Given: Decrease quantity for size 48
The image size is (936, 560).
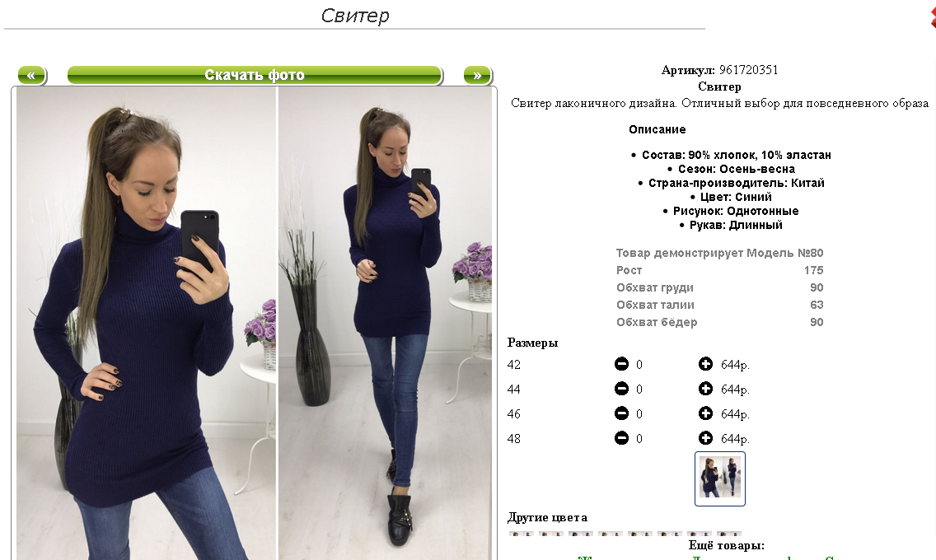Looking at the screenshot, I should [x=621, y=438].
